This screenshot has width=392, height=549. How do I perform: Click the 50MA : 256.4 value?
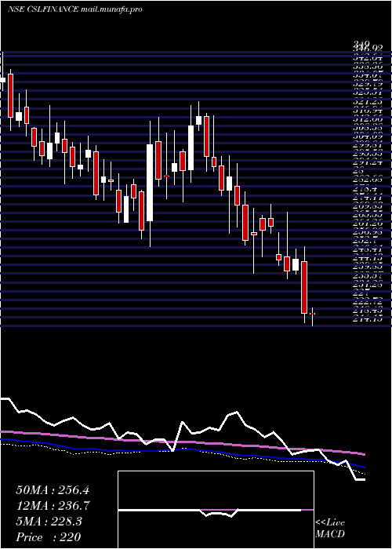[53, 490]
